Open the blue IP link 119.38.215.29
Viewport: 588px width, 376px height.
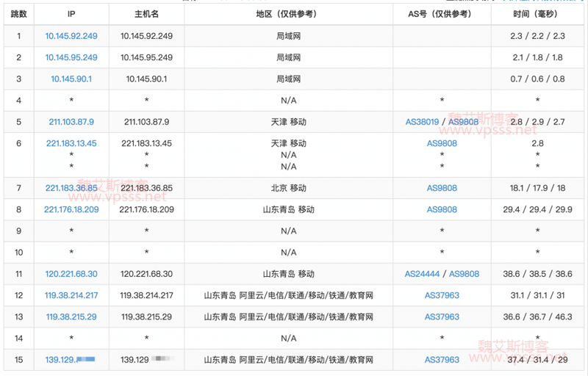click(71, 317)
